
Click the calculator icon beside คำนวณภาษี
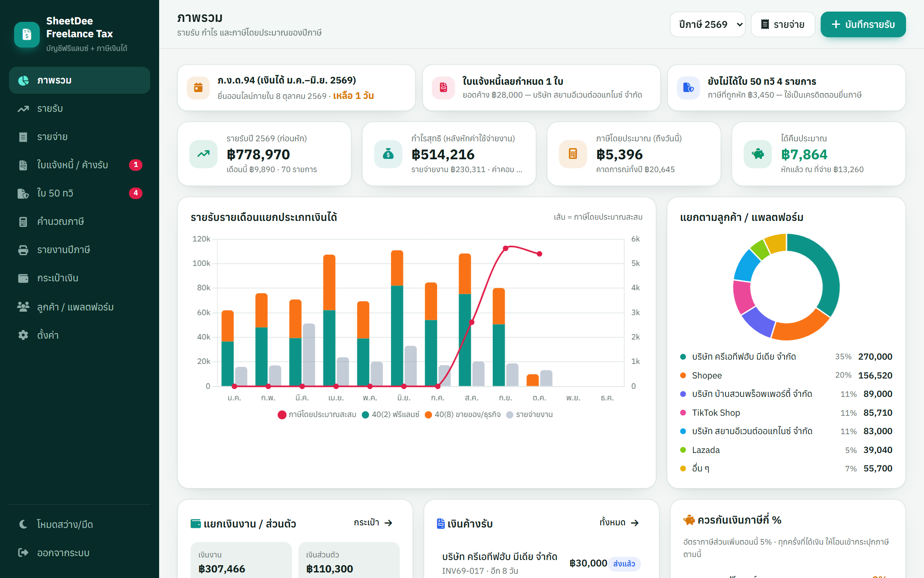(x=23, y=222)
